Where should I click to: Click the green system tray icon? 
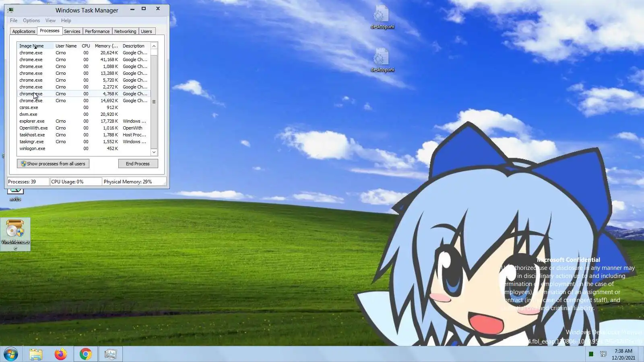coord(591,354)
